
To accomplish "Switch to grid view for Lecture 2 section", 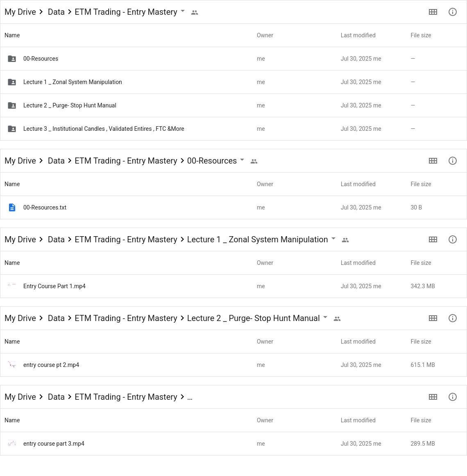I will point(433,318).
